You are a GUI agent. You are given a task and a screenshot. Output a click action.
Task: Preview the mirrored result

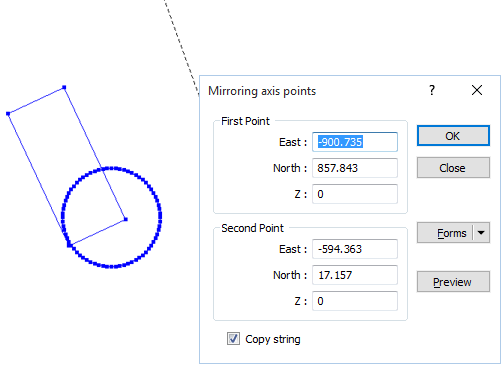point(453,282)
